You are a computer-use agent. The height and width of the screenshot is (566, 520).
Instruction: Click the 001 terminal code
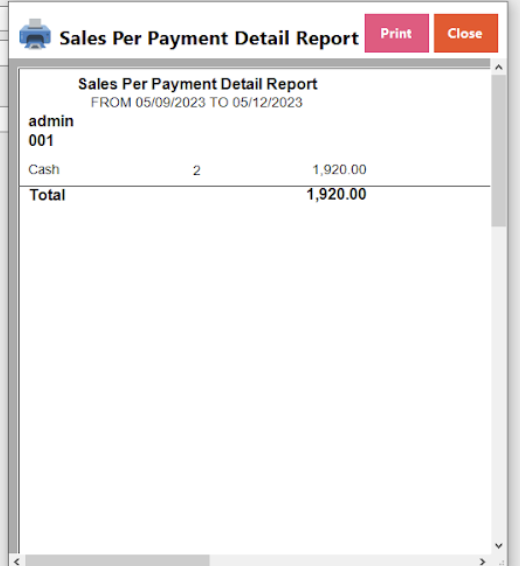41,140
